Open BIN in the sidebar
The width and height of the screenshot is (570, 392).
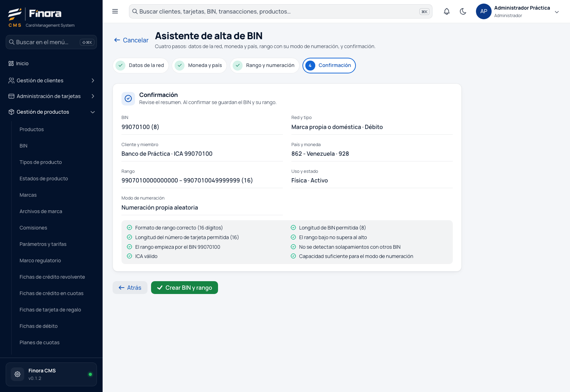pyautogui.click(x=24, y=146)
